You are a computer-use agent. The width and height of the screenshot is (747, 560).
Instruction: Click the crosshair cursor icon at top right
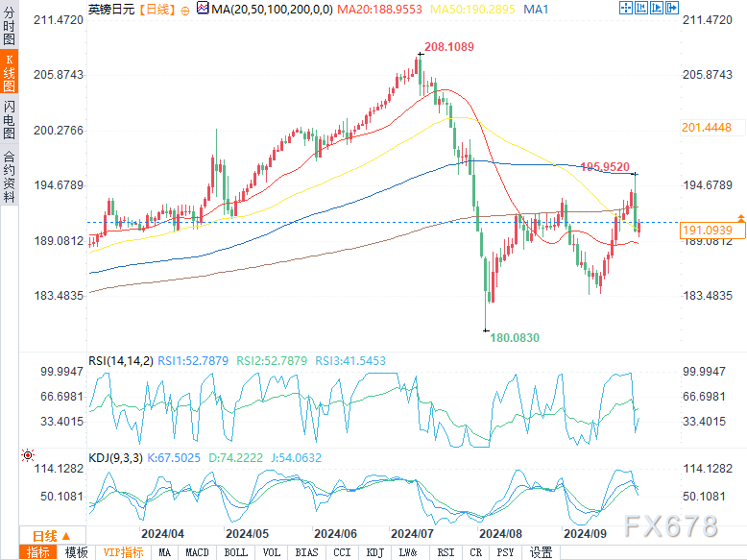tap(625, 8)
